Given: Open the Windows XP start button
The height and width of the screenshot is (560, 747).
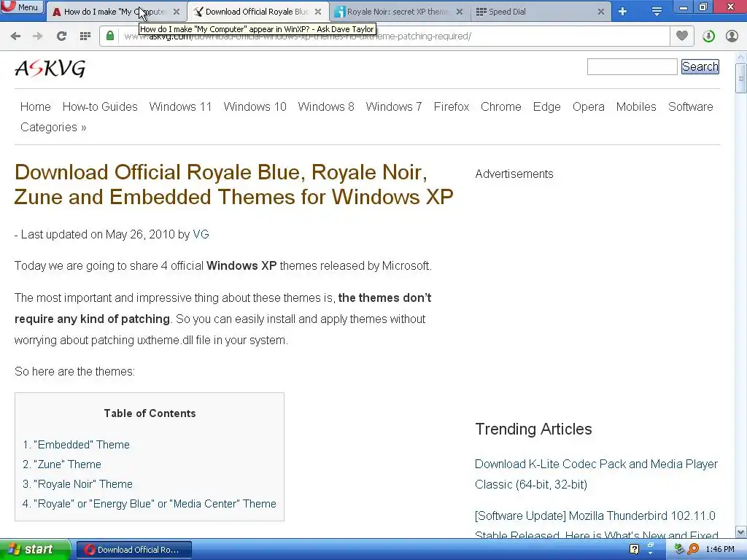Looking at the screenshot, I should (34, 550).
